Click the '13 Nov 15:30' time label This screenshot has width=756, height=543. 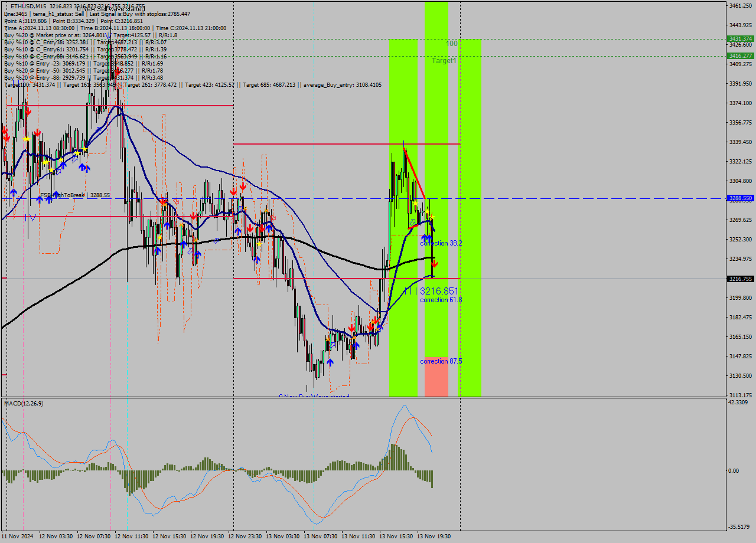(396, 537)
